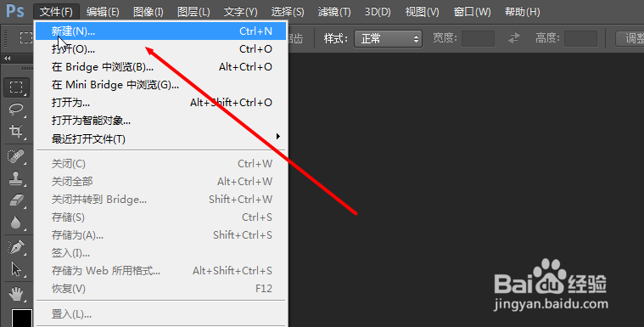644x327 pixels.
Task: Click 存储(S) menu item
Action: tap(160, 217)
